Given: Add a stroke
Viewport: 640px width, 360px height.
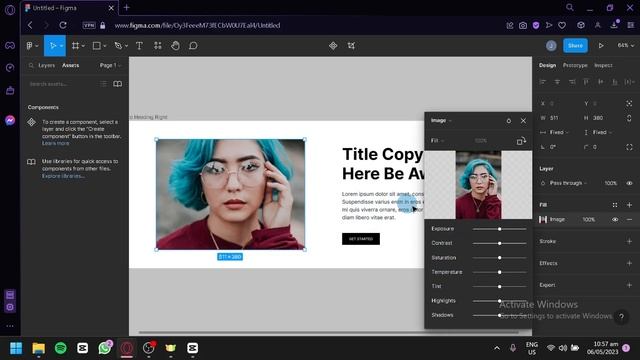Looking at the screenshot, I should [629, 241].
